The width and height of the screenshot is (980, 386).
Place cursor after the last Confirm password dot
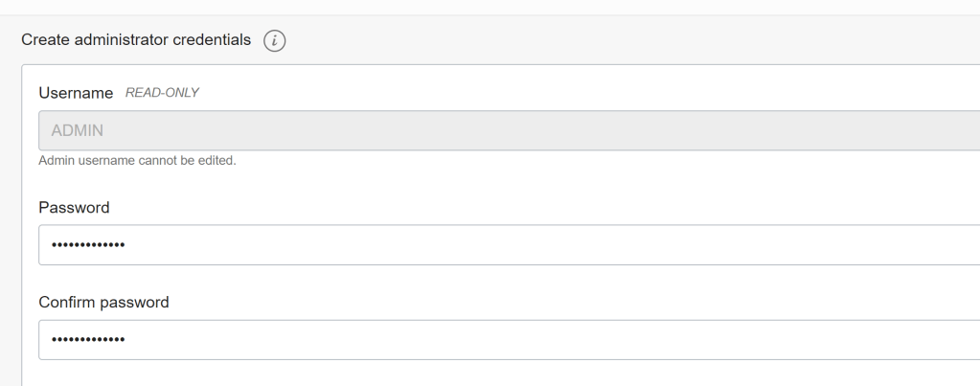pyautogui.click(x=126, y=340)
